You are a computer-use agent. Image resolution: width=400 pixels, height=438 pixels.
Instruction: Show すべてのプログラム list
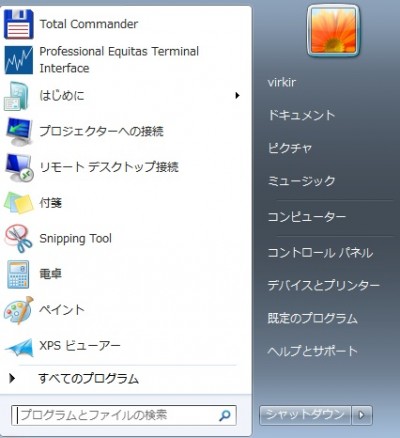[x=88, y=379]
